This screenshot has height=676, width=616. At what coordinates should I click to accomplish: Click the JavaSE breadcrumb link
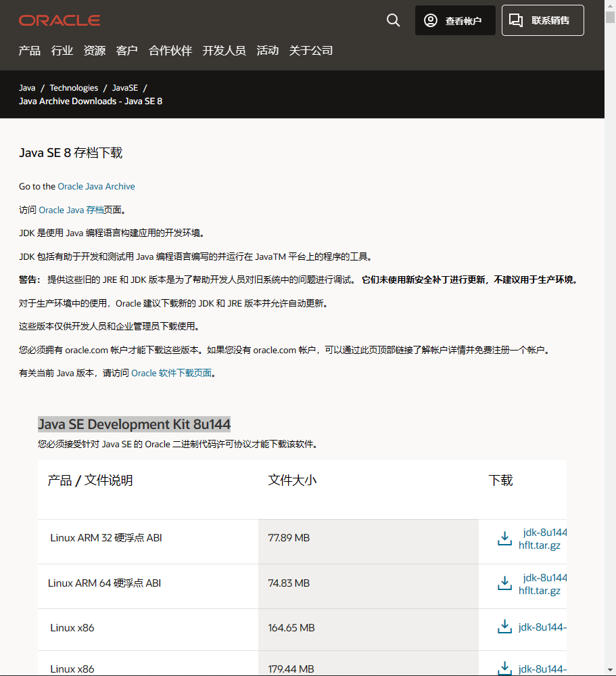(125, 87)
